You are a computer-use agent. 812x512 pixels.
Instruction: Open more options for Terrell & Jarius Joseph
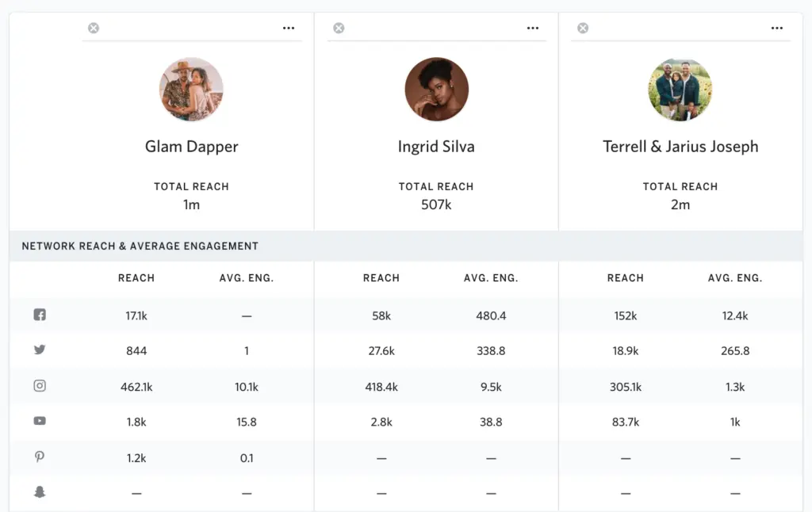point(777,29)
